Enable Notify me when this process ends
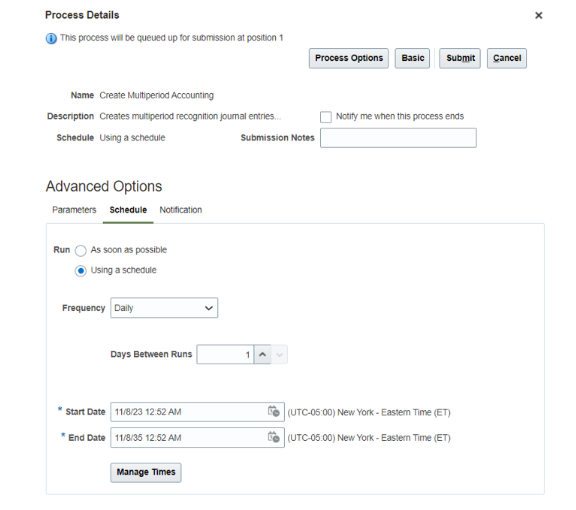576x510 pixels. pos(326,117)
